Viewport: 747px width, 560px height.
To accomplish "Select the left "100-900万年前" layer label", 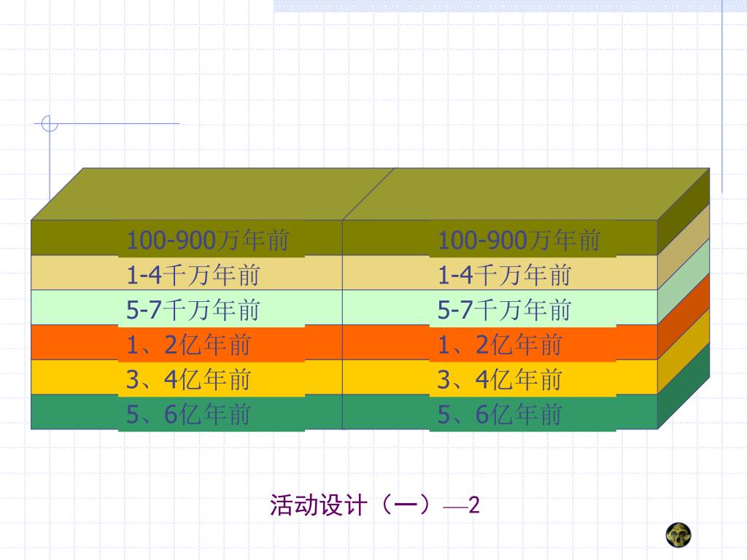I will pos(208,240).
